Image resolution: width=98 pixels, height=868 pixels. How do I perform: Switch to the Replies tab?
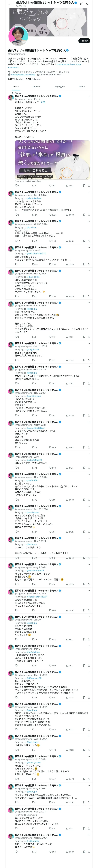click(36, 87)
